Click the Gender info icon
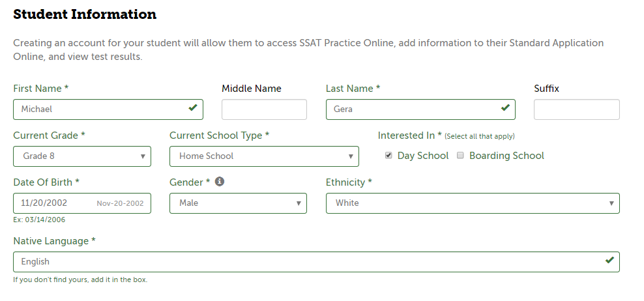Screen dimensions: 644x301 pyautogui.click(x=220, y=181)
